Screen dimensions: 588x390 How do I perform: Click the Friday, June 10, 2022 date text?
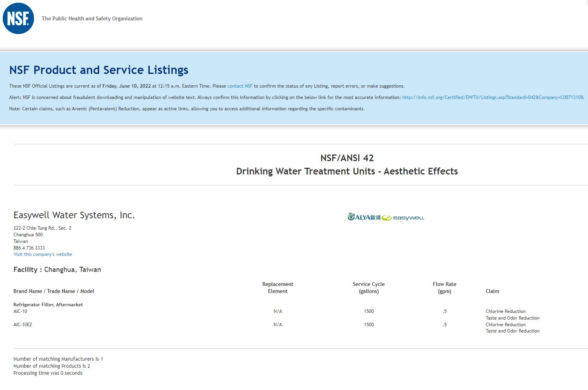tap(127, 86)
